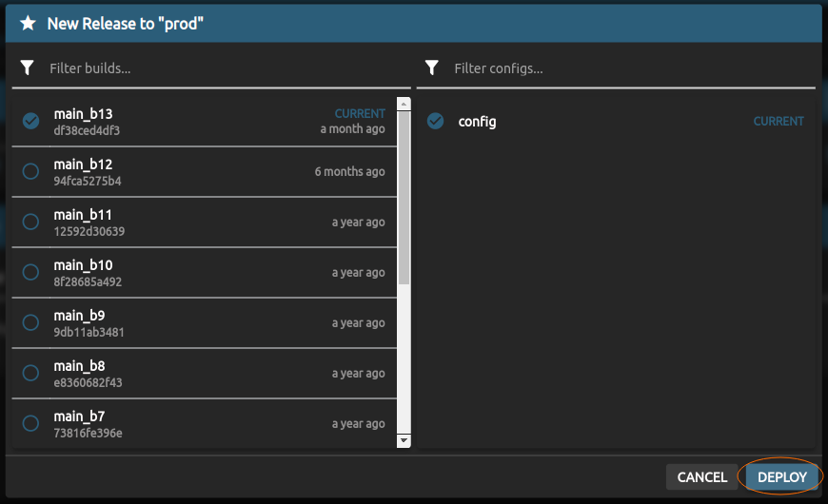Select the main_b12 build radio button
This screenshot has height=504, width=828.
click(x=30, y=171)
